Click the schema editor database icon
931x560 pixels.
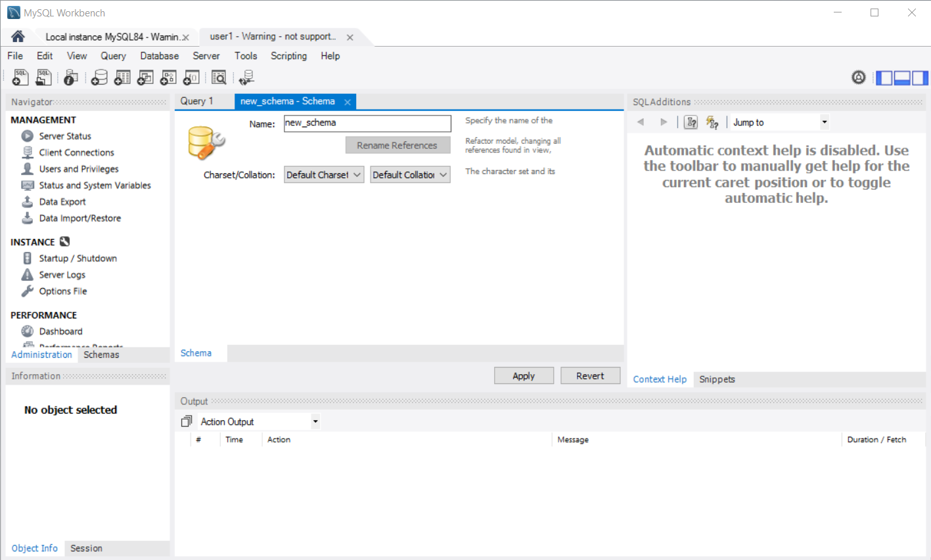tap(206, 142)
